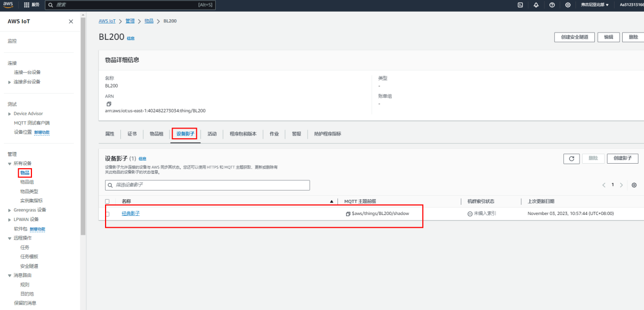This screenshot has width=644, height=310.
Task: Select the 经典影子 row checkbox
Action: pos(107,214)
